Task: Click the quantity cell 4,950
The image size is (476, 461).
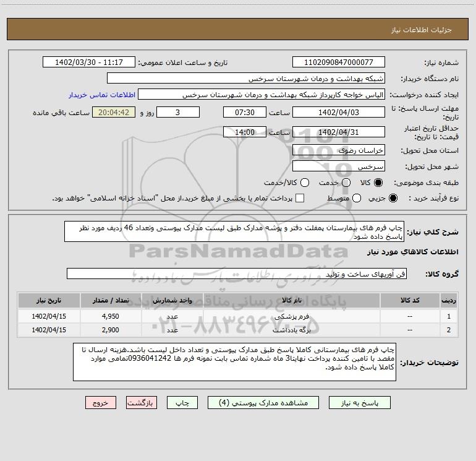Action: point(111,316)
